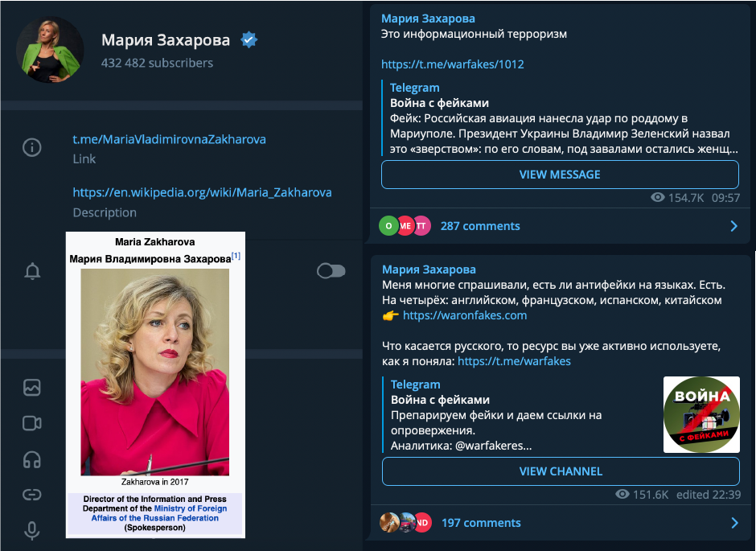Click Мария Захарова author name on first post

point(428,19)
